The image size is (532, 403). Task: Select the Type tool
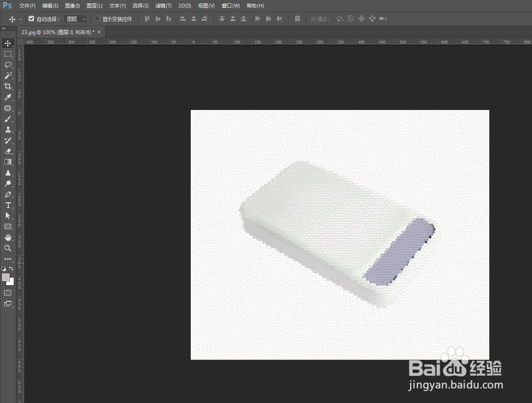point(8,205)
